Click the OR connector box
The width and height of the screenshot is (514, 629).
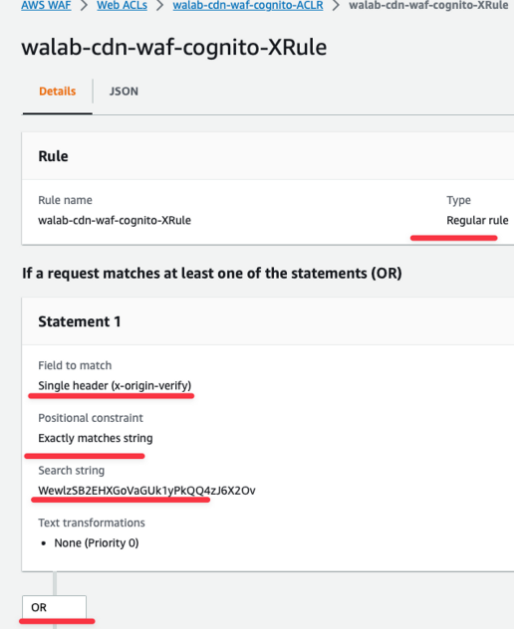pos(54,607)
